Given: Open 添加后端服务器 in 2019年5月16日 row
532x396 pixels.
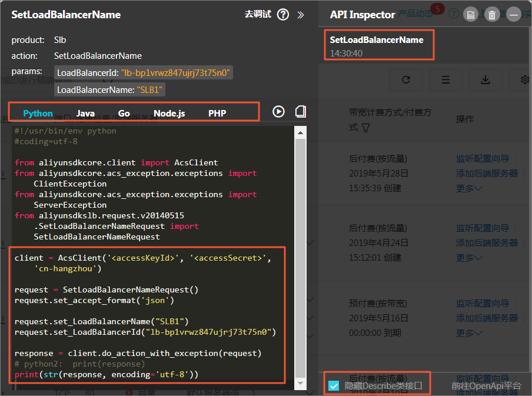Looking at the screenshot, I should pyautogui.click(x=487, y=318).
